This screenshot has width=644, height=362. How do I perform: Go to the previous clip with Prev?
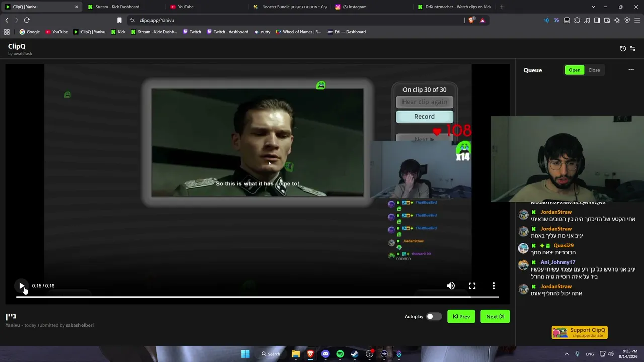[x=461, y=316]
